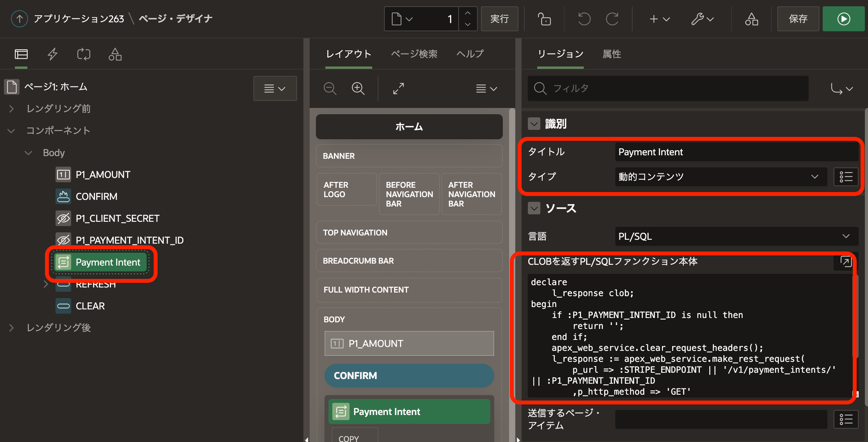Click the page lock icon in toolbar
Screen dimensions: 868x442
click(x=544, y=19)
